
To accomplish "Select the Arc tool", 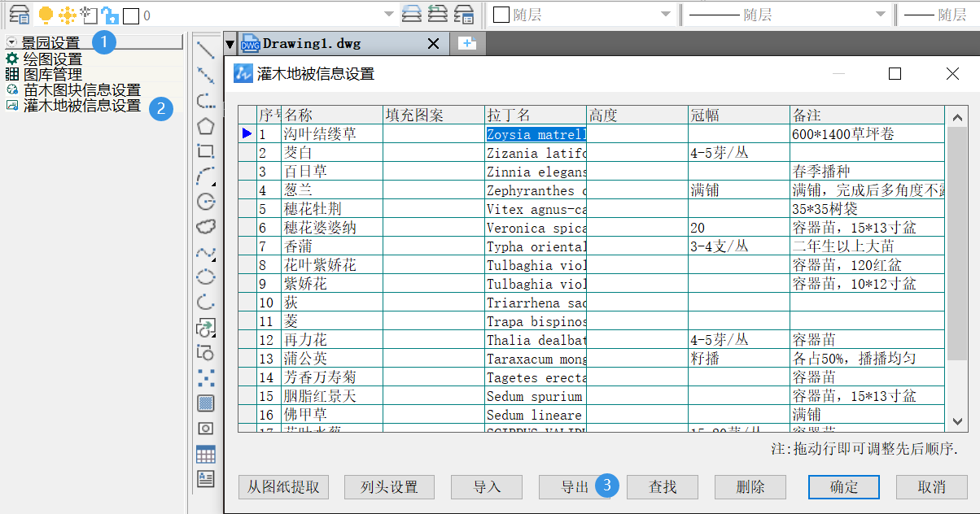I will (x=206, y=176).
